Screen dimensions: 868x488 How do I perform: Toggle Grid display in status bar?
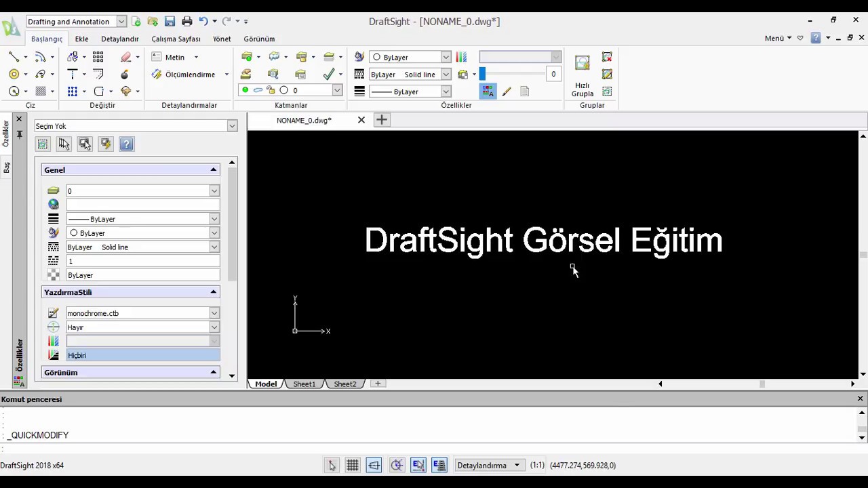tap(353, 465)
